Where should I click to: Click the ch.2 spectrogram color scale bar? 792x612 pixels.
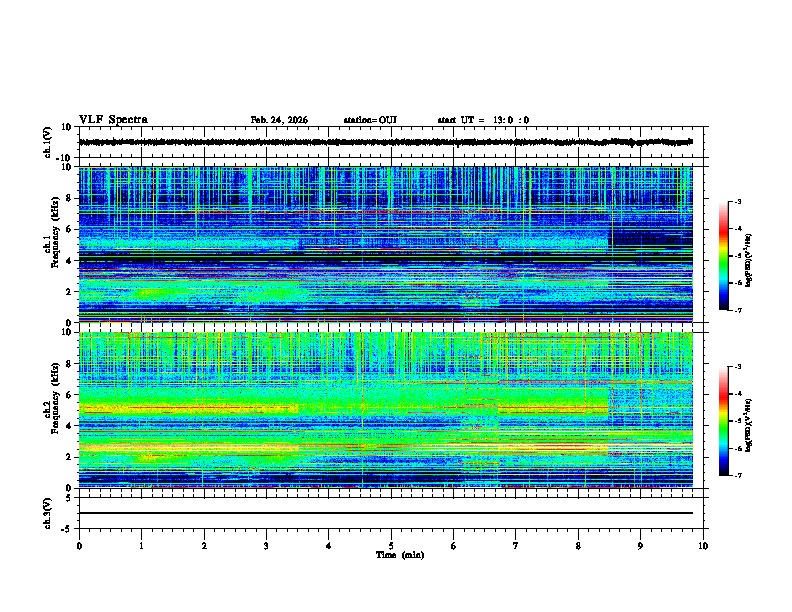724,421
